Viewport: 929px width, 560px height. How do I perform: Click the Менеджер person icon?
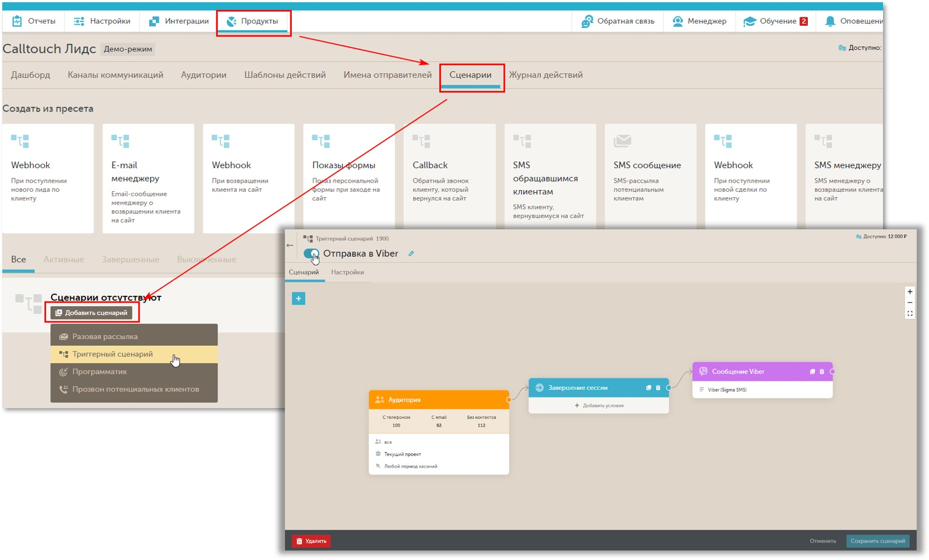coord(678,21)
